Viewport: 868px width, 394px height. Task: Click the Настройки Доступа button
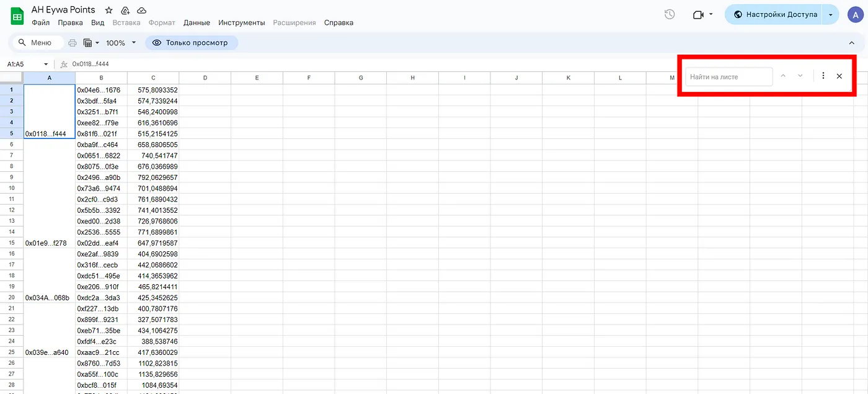pyautogui.click(x=775, y=14)
